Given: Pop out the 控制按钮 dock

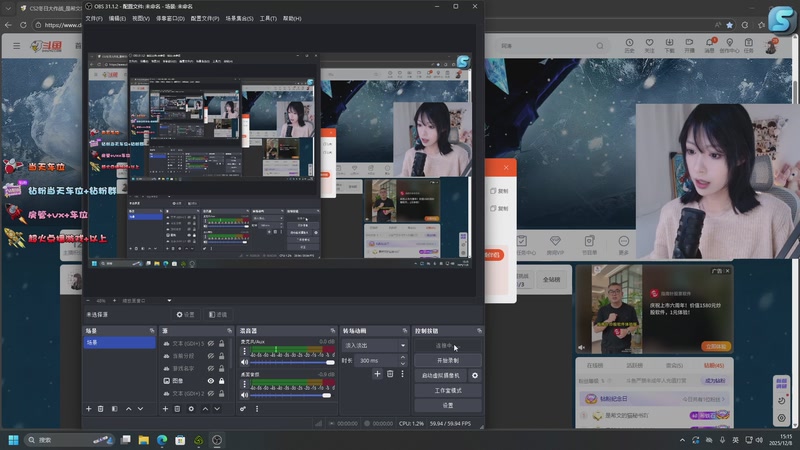Looking at the screenshot, I should click(x=479, y=331).
